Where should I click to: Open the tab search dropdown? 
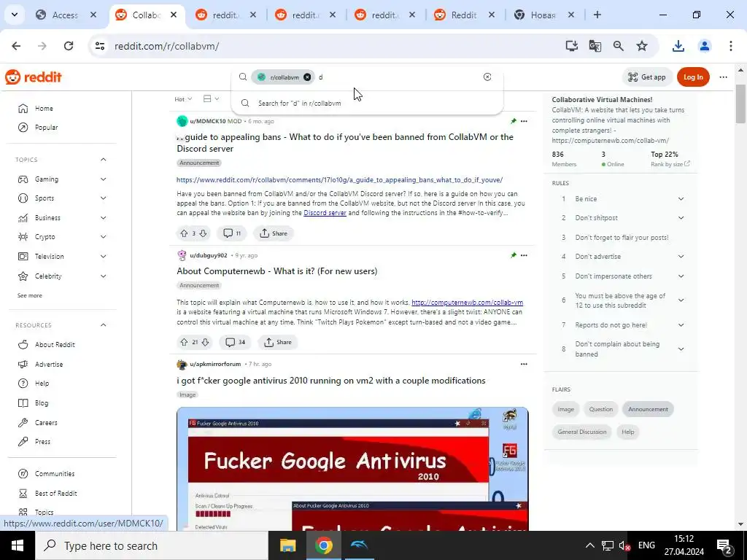(15, 15)
